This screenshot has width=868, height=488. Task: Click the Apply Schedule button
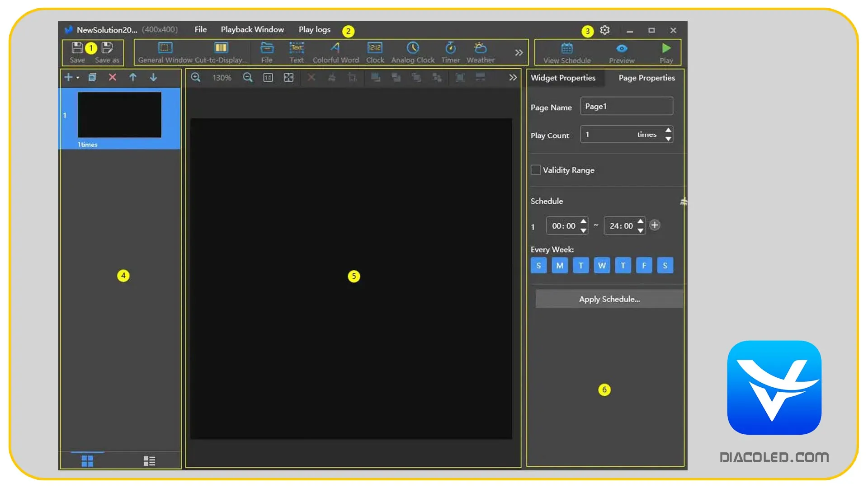609,299
